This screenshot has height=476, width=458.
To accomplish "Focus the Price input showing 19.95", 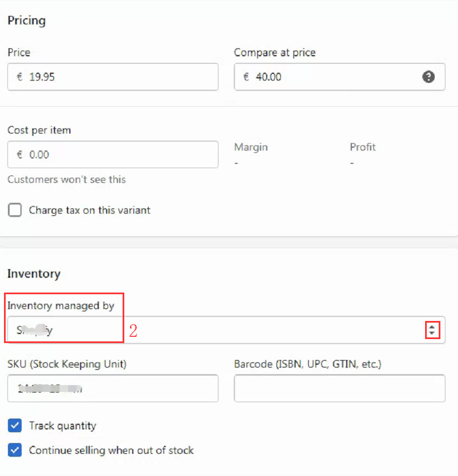I will [113, 77].
